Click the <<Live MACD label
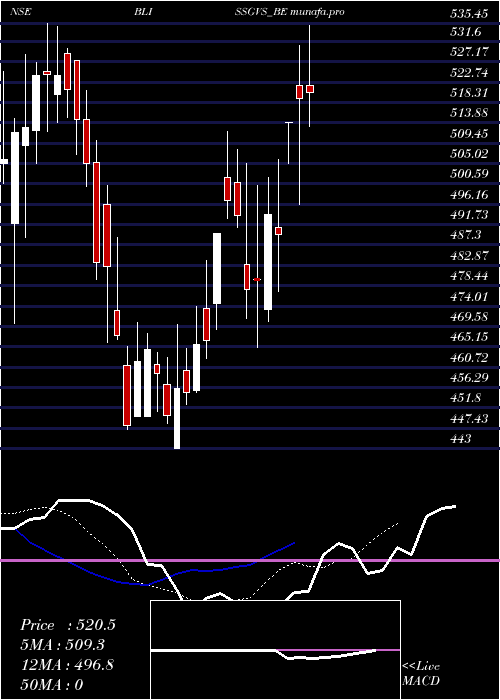Image resolution: width=500 pixels, height=700 pixels. pyautogui.click(x=421, y=674)
